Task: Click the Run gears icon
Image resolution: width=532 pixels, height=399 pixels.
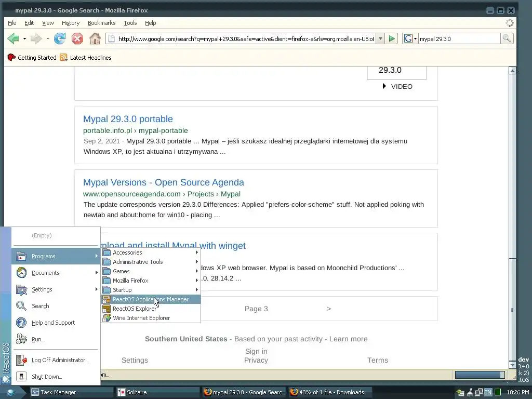Action: (21, 339)
